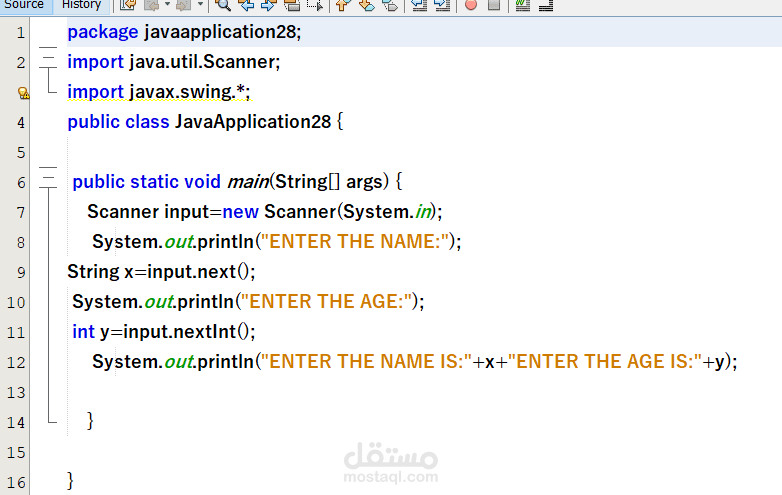The width and height of the screenshot is (782, 495).
Task: Toggle the Highlight Search icon
Action: pyautogui.click(x=292, y=5)
